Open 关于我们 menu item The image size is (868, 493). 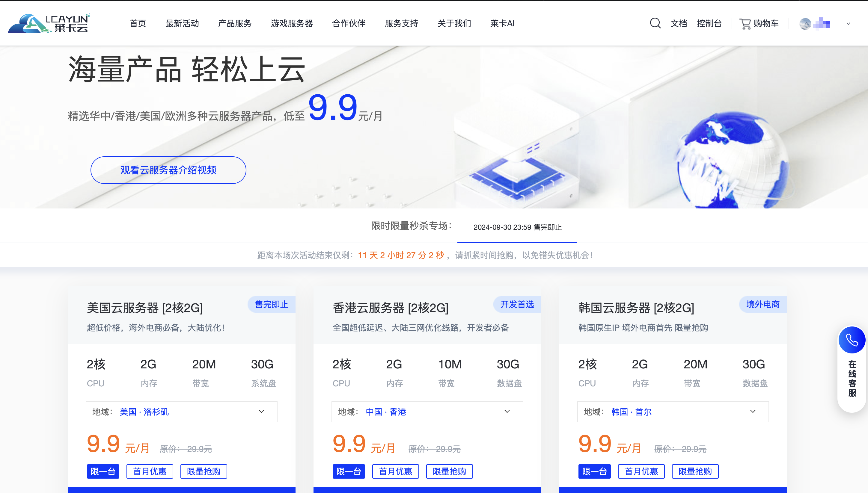[454, 23]
